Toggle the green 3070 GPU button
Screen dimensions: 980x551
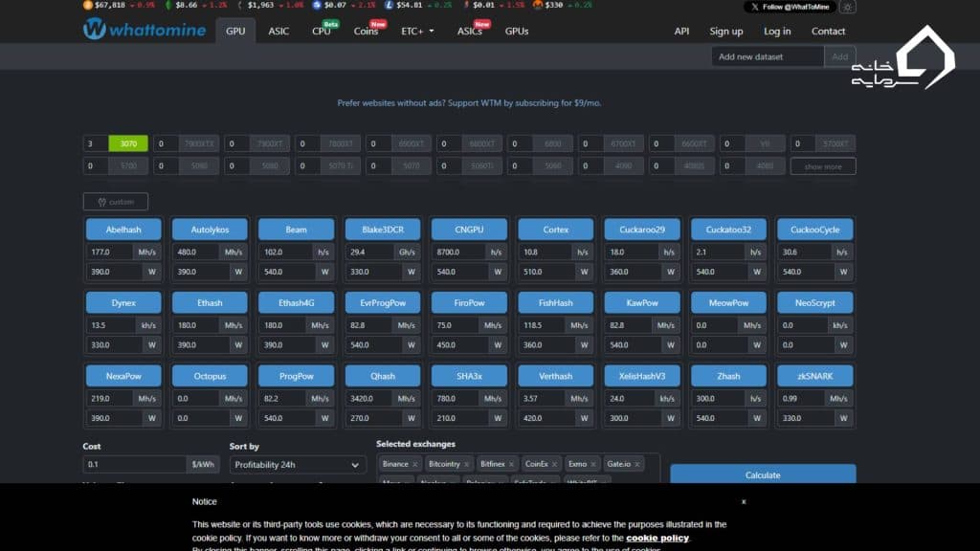coord(128,143)
